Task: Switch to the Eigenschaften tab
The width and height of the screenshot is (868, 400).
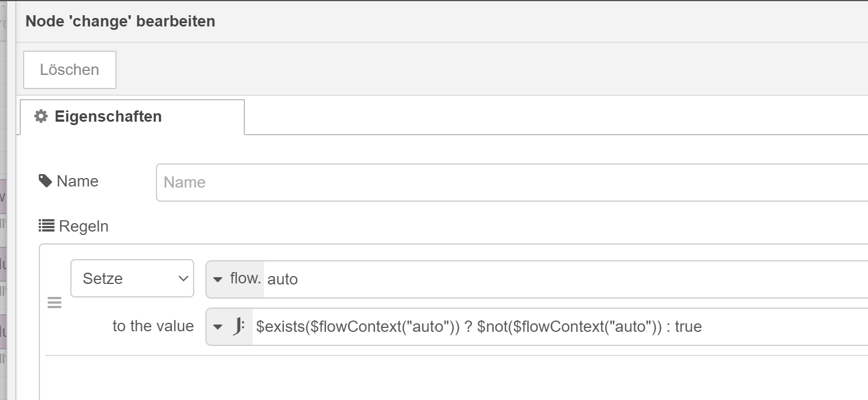Action: coord(132,117)
